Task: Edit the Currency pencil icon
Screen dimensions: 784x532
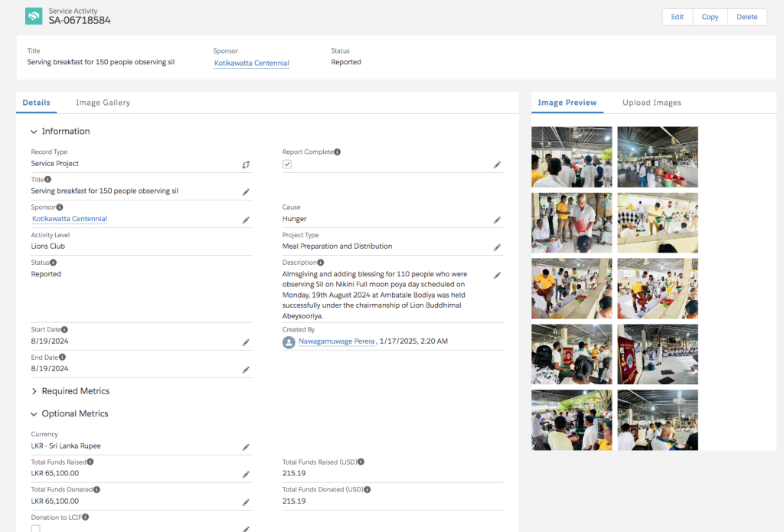Action: 246,447
